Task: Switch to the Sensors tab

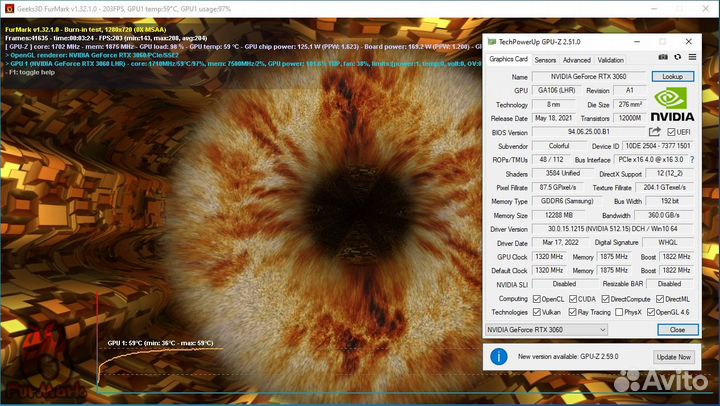Action: point(545,60)
